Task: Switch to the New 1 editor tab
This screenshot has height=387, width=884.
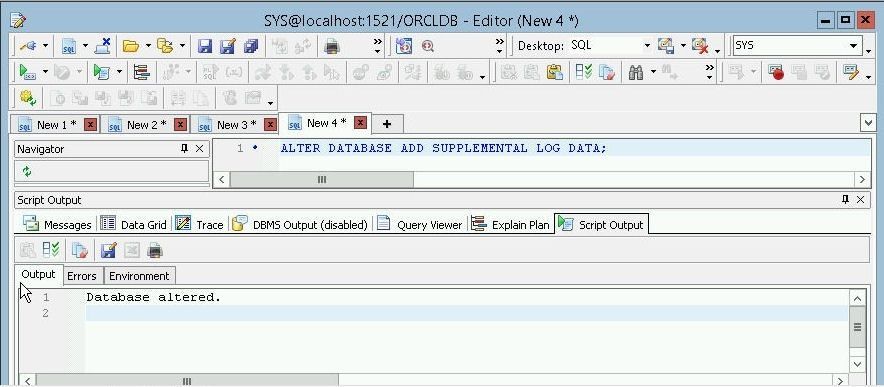Action: click(x=56, y=125)
